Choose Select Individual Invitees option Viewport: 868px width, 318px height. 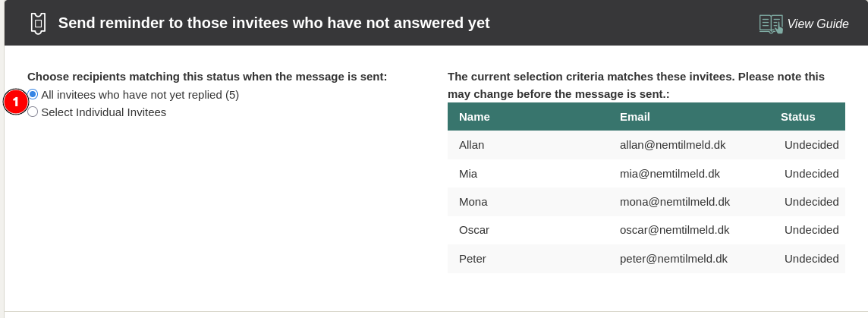click(x=33, y=112)
